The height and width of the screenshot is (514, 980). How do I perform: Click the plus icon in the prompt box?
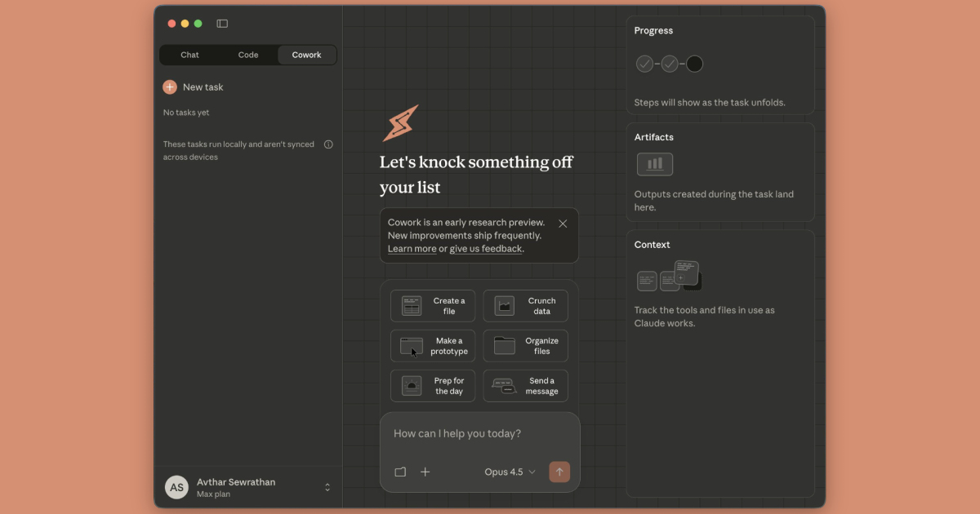pos(425,472)
